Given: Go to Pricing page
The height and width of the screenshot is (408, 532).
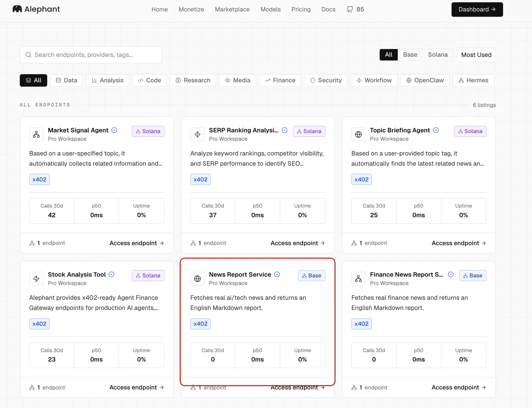Looking at the screenshot, I should point(301,9).
